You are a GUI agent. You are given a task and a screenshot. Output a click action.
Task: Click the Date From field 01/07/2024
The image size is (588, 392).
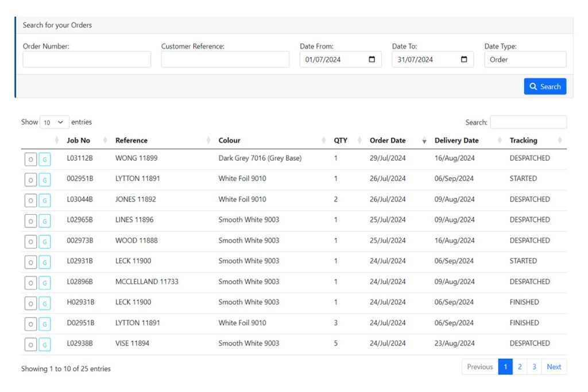pos(340,60)
